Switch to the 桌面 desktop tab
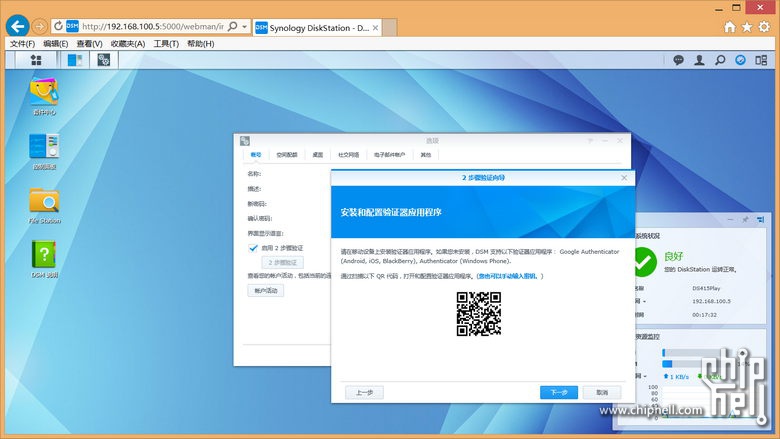 click(318, 155)
